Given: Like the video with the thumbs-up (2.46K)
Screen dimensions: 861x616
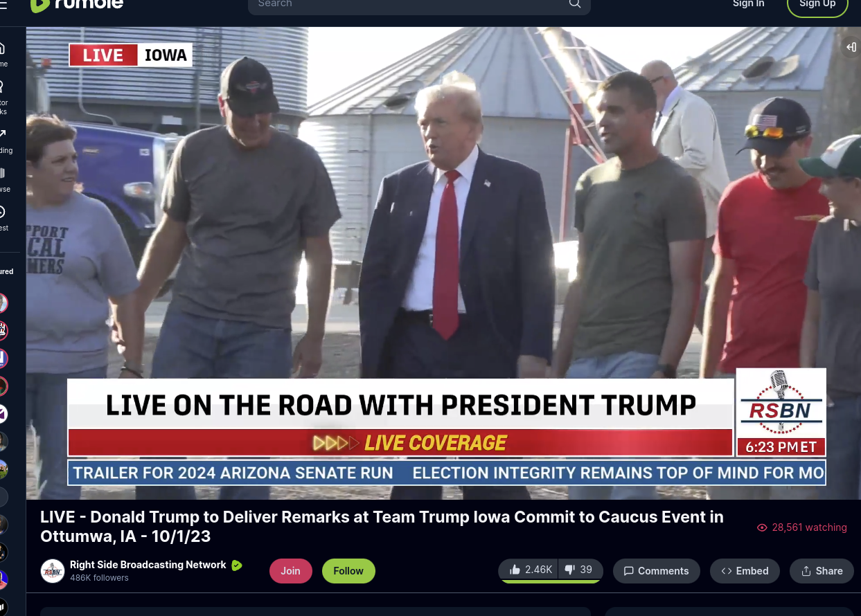Looking at the screenshot, I should coord(530,570).
